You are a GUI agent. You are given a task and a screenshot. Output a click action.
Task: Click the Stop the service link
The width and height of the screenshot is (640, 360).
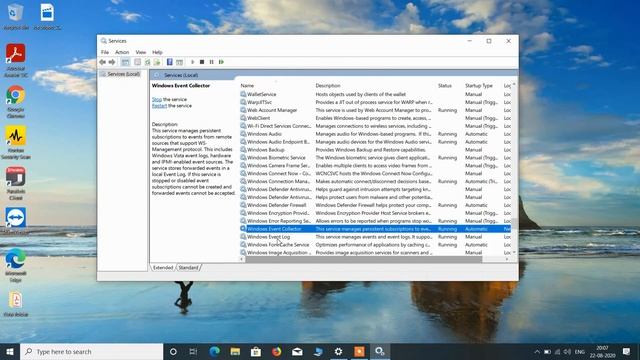(157, 100)
